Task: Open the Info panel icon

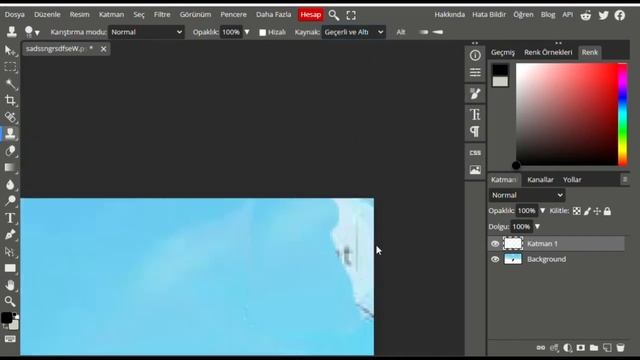Action: tap(475, 55)
